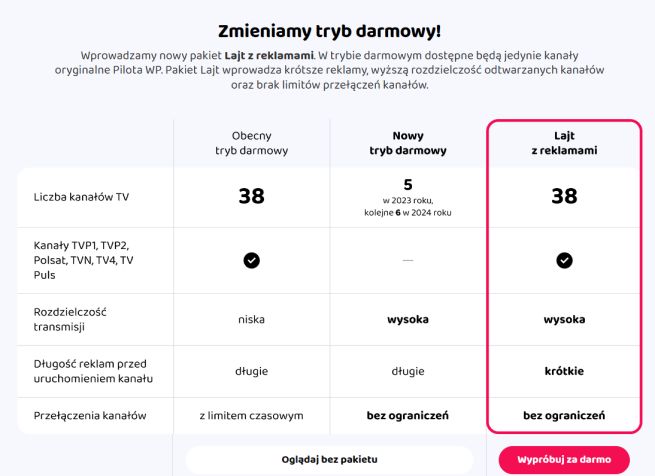Click the 38 in the Lajt z reklamami column
The image size is (655, 476).
coord(564,196)
